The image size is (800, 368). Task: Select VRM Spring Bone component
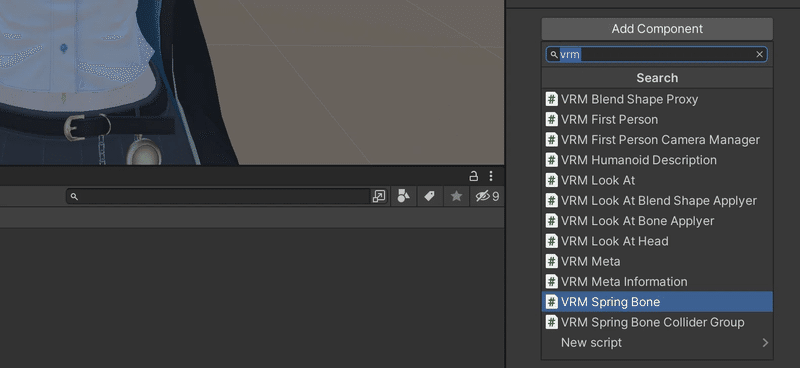tap(657, 302)
